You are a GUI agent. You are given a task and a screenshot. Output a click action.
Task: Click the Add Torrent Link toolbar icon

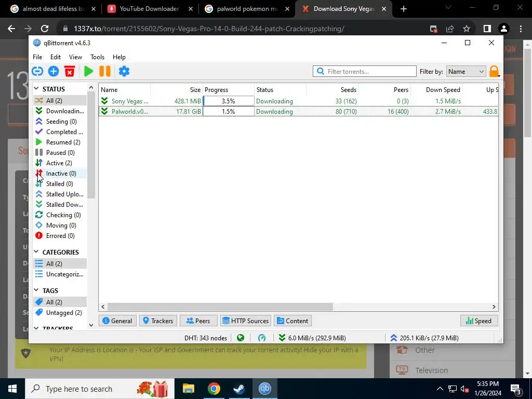[37, 71]
